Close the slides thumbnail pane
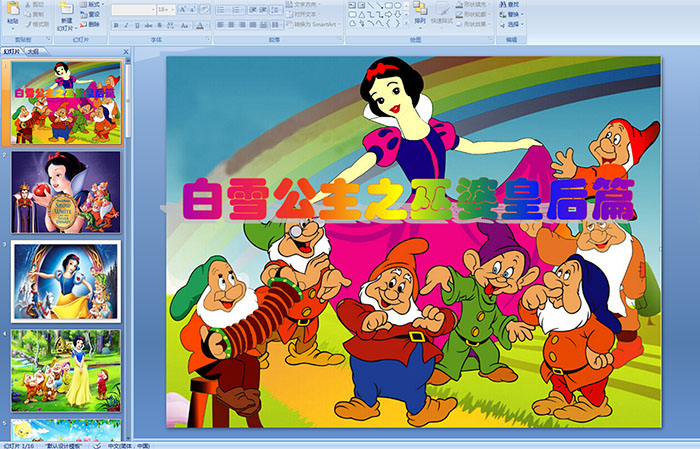Image resolution: width=700 pixels, height=449 pixels. 126,52
